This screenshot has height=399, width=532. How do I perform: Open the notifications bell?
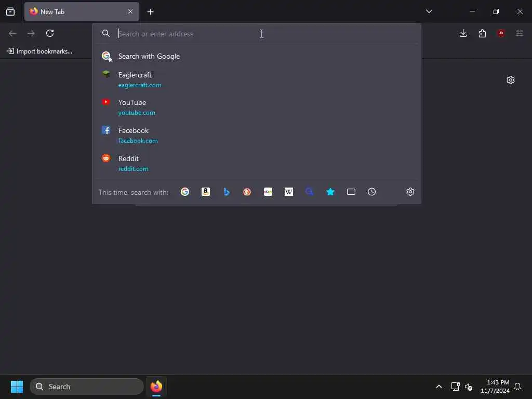pyautogui.click(x=517, y=387)
